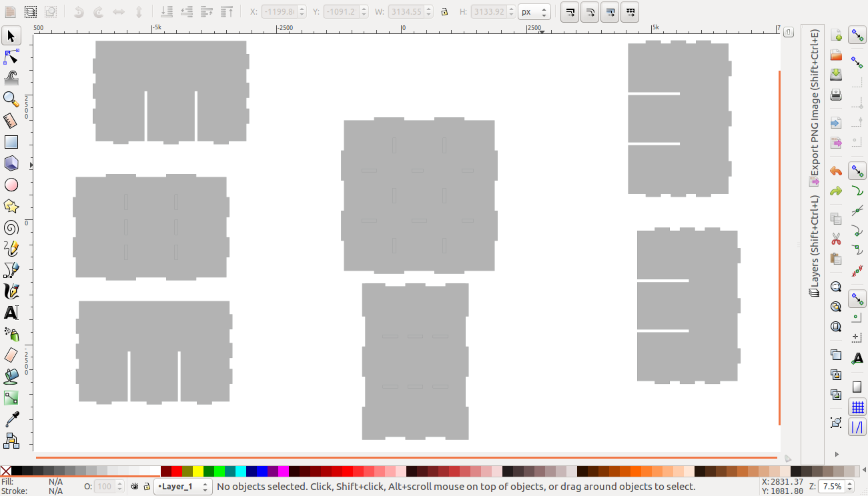Click the no-paint X swatch

(x=6, y=471)
